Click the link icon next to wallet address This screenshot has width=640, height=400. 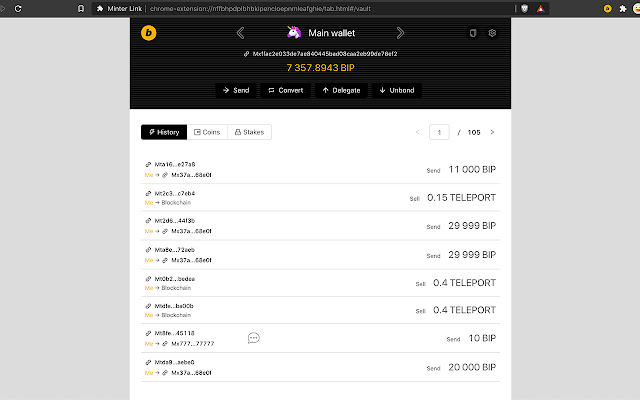tap(247, 54)
